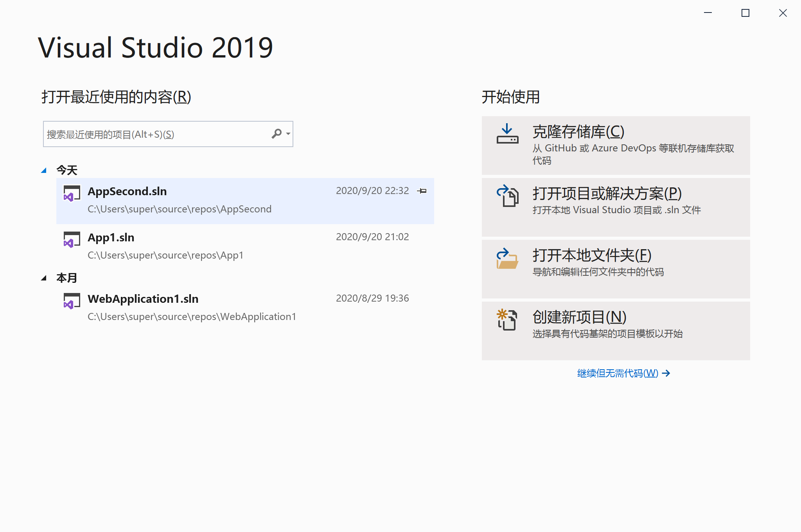
Task: Click the App1.sln solution file icon
Action: [x=72, y=240]
